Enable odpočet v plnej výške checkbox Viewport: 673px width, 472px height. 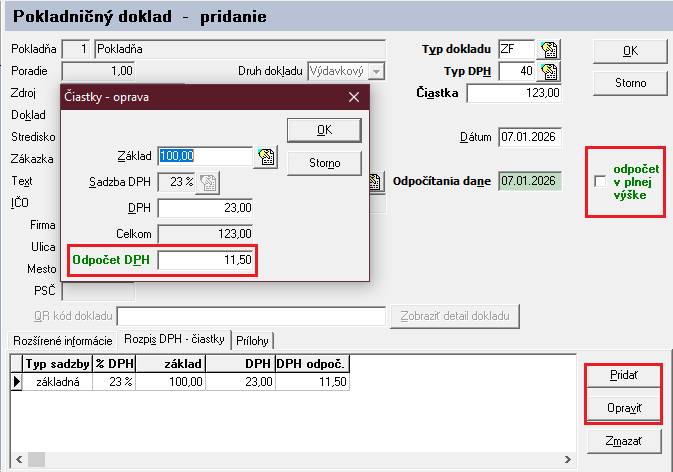599,181
